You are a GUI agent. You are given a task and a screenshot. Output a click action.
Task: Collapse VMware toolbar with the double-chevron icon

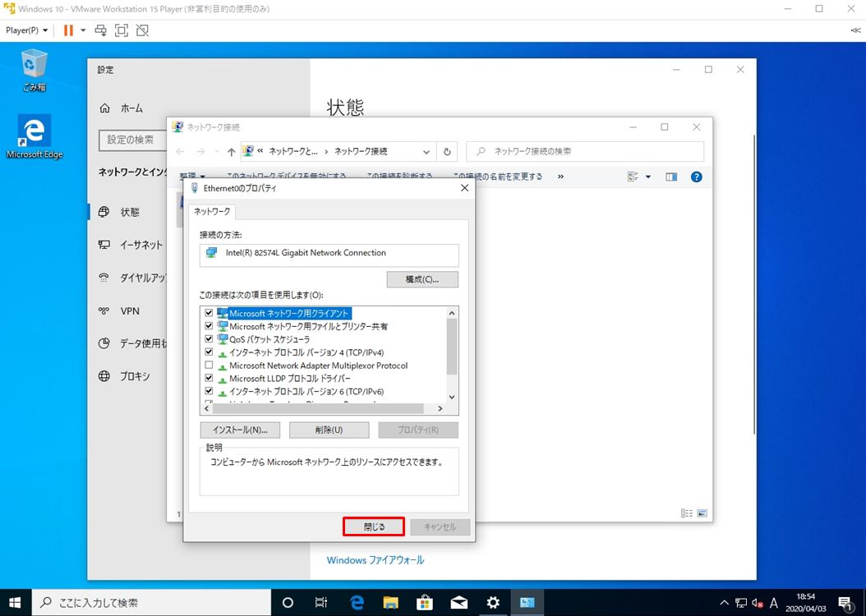click(855, 30)
